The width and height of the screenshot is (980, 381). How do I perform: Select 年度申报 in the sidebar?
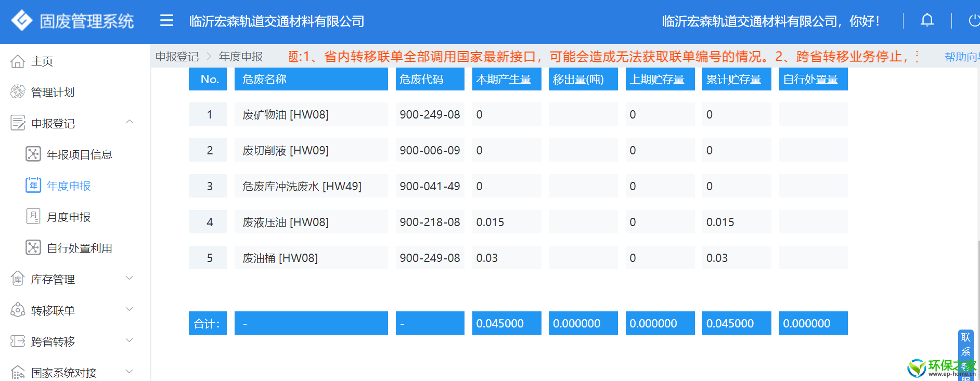69,186
